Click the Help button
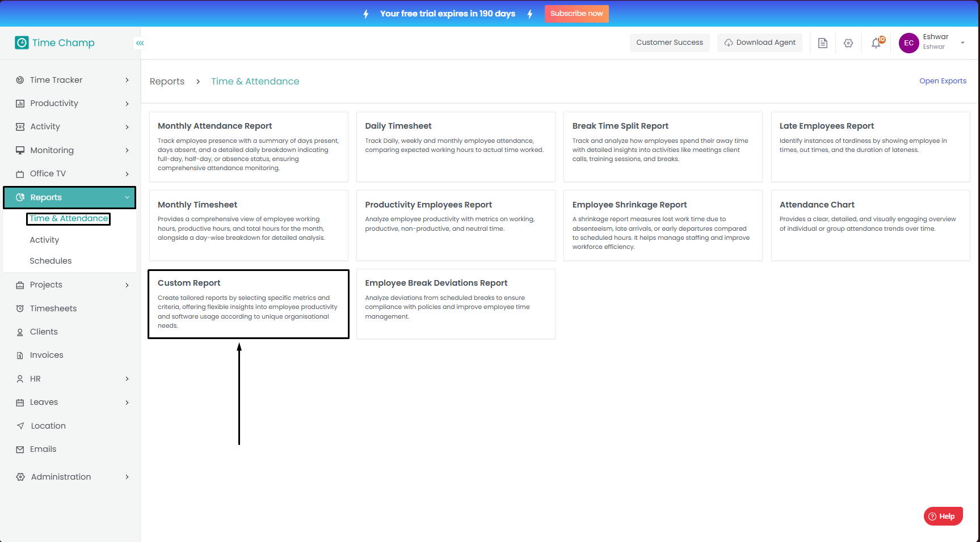Screen dimensions: 980x542 pyautogui.click(x=943, y=516)
